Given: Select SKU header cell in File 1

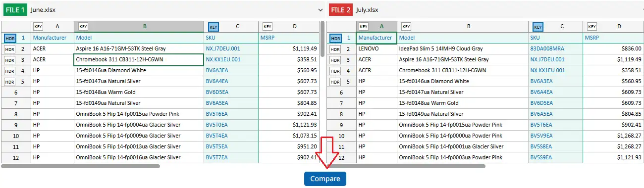Looking at the screenshot, I should click(x=231, y=38).
